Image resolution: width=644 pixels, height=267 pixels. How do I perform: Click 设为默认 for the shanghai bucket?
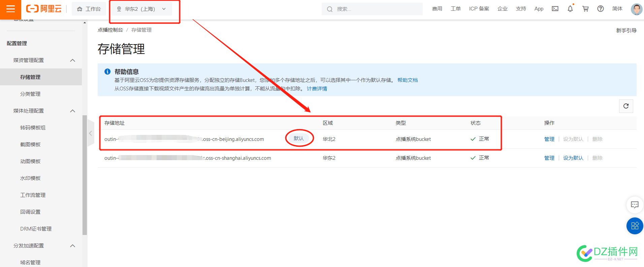pyautogui.click(x=573, y=158)
